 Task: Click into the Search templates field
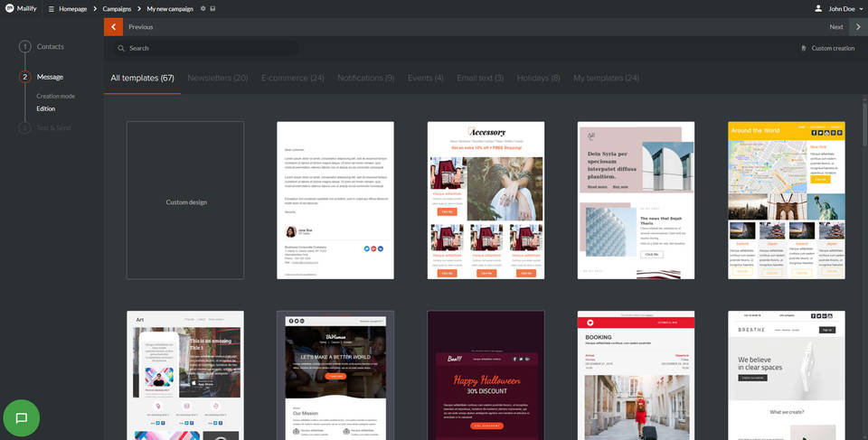208,49
